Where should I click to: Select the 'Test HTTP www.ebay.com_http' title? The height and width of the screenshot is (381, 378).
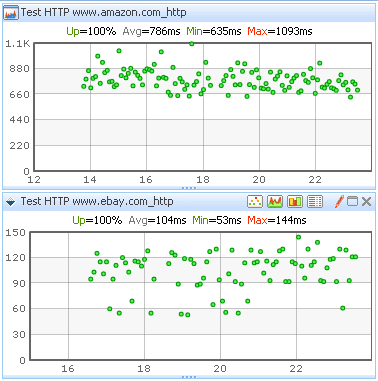[97, 201]
